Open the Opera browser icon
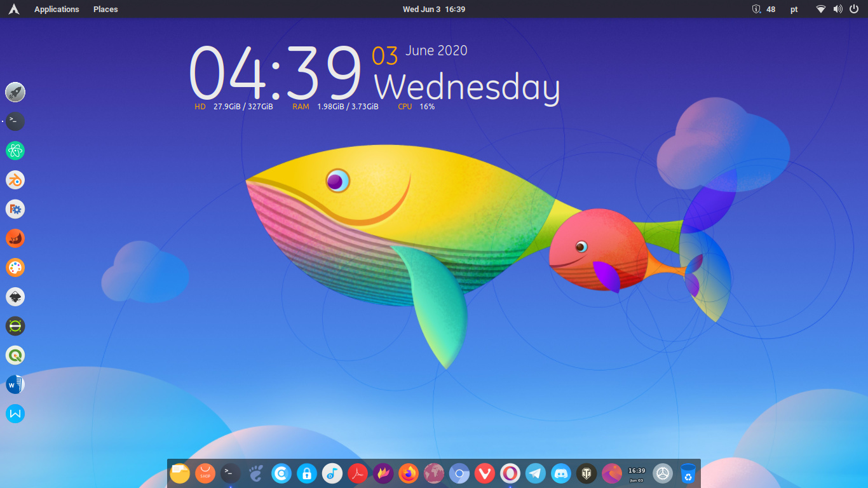Screen dimensions: 868x488 coord(510,473)
